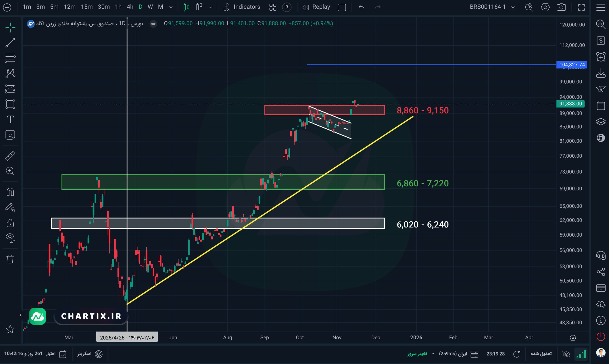This screenshot has width=609, height=364.
Task: Select the text annotation tool
Action: coord(10,120)
